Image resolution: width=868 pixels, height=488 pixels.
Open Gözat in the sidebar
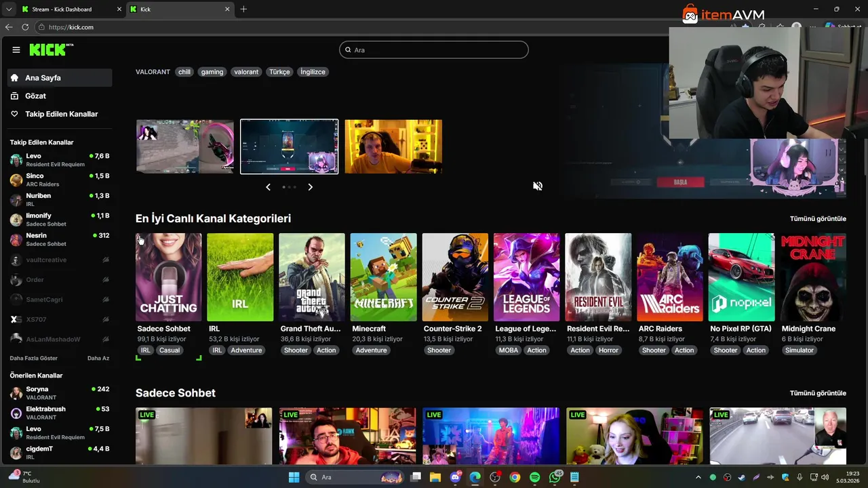[x=60, y=96]
